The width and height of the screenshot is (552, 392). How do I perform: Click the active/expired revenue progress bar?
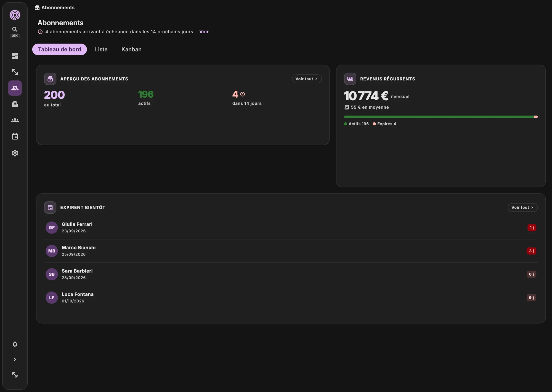coord(441,117)
